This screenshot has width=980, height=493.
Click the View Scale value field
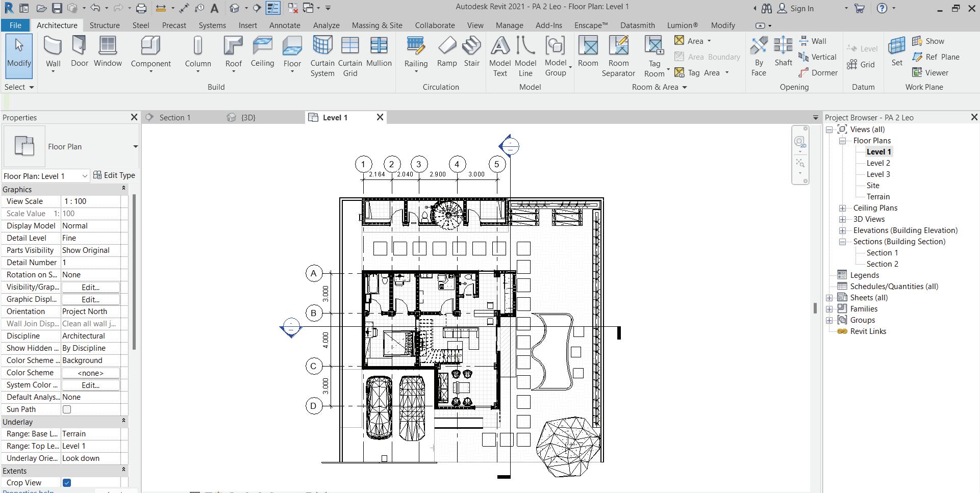coord(91,201)
